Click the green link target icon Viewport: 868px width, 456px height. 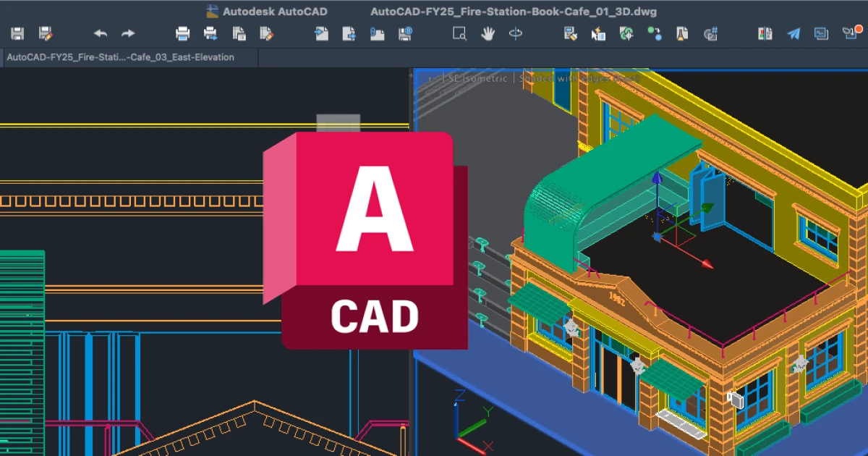[626, 33]
